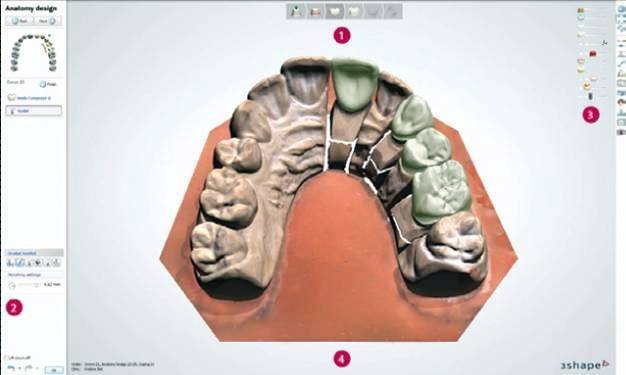626x375 pixels.
Task: Click the tooth arch overview thumbnail
Action: [x=34, y=53]
